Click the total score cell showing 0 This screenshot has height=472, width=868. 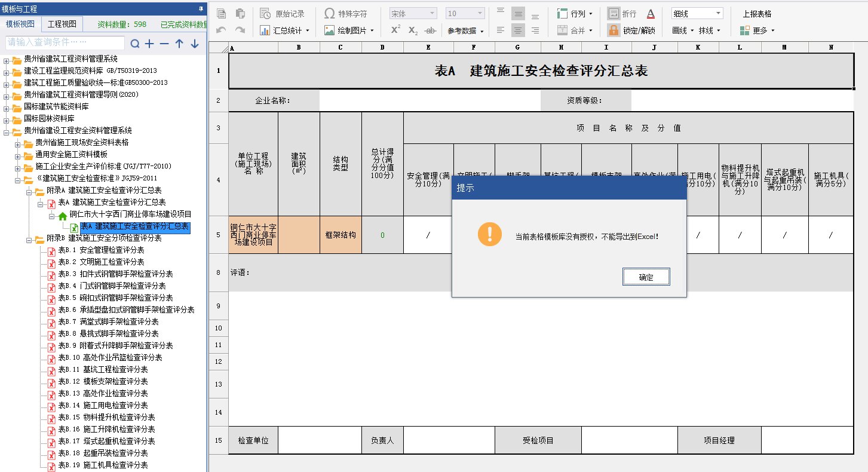pyautogui.click(x=382, y=235)
